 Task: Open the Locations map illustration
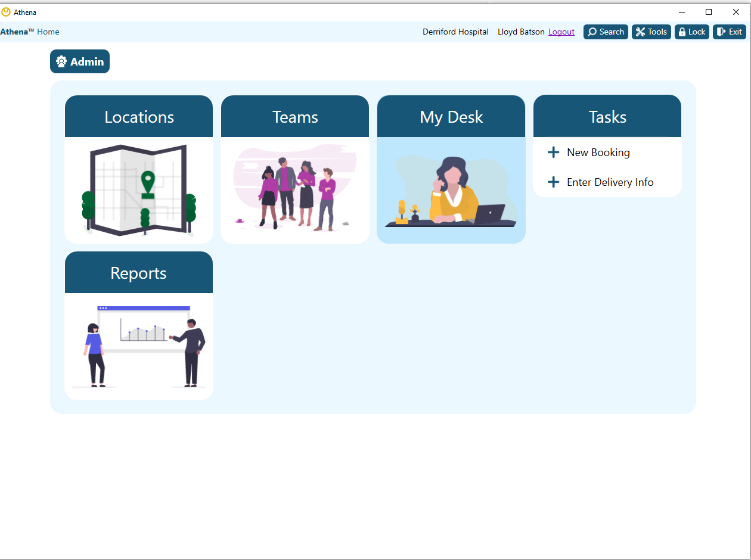click(x=139, y=190)
